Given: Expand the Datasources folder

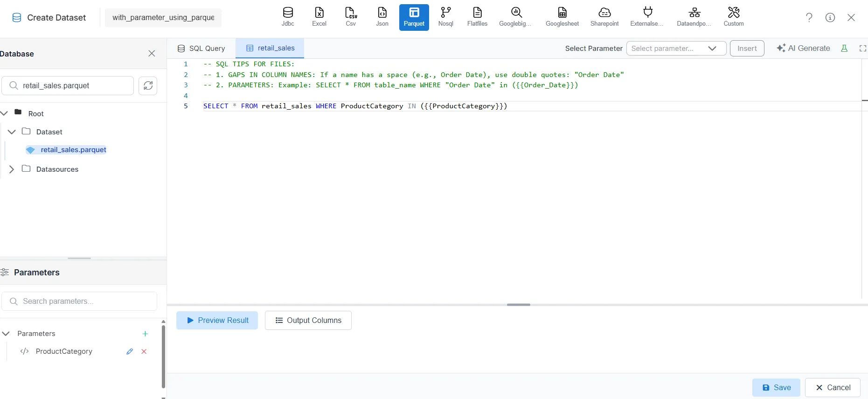Looking at the screenshot, I should tap(12, 169).
